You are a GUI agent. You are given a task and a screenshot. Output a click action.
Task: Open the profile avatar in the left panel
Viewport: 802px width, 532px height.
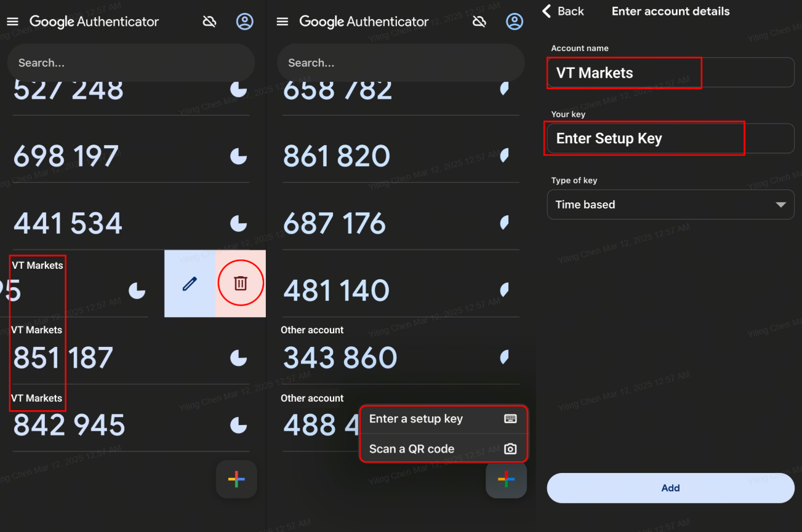[x=245, y=22]
